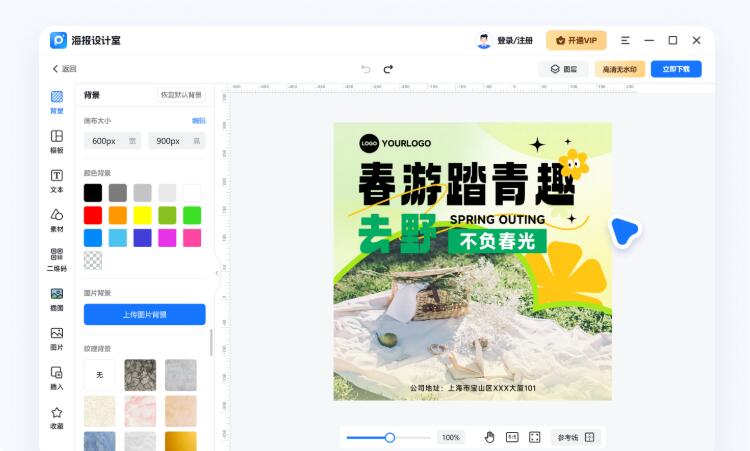The image size is (750, 451).
Task: Select the YOURLOGO text on poster
Action: coord(406,143)
